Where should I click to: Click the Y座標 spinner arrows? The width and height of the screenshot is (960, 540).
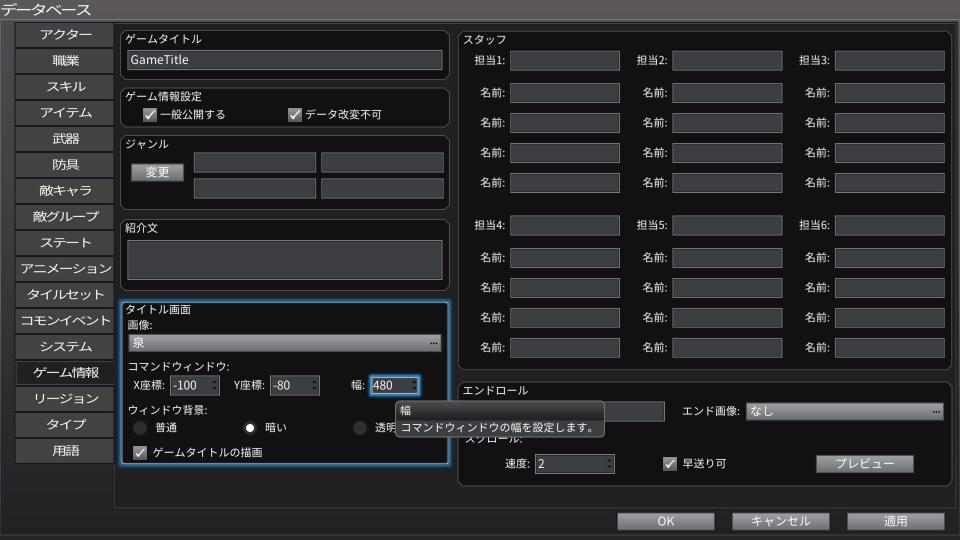[314, 386]
